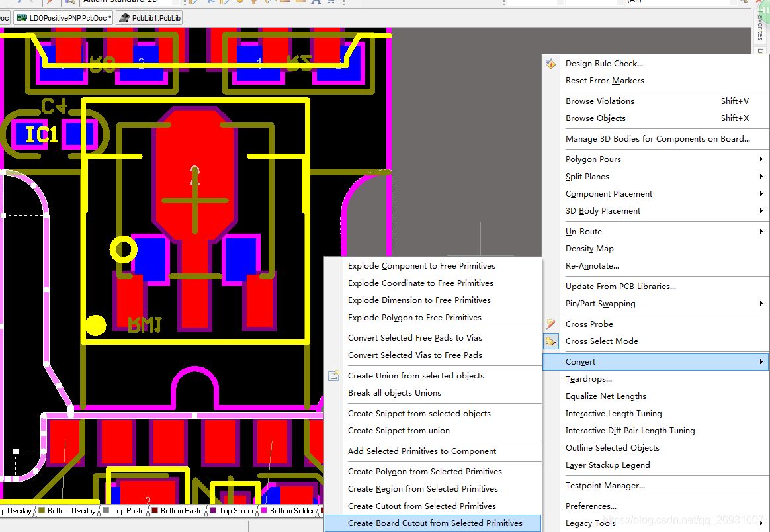Open Teardrops dialog
The width and height of the screenshot is (770, 532).
point(655,379)
